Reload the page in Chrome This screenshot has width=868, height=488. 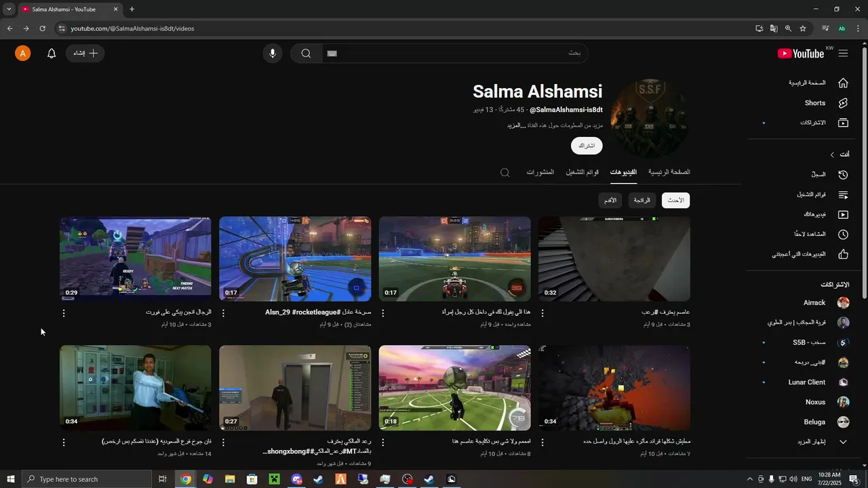coord(42,28)
